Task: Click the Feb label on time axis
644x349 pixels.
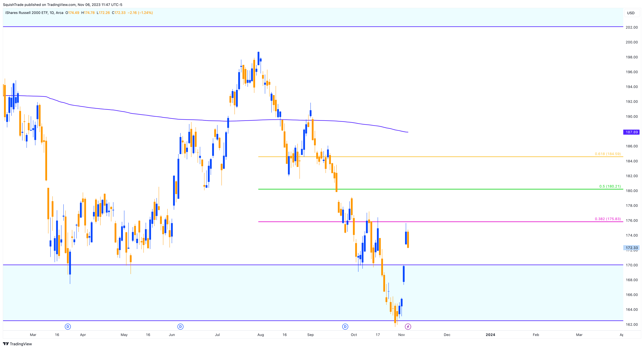Action: (536, 335)
